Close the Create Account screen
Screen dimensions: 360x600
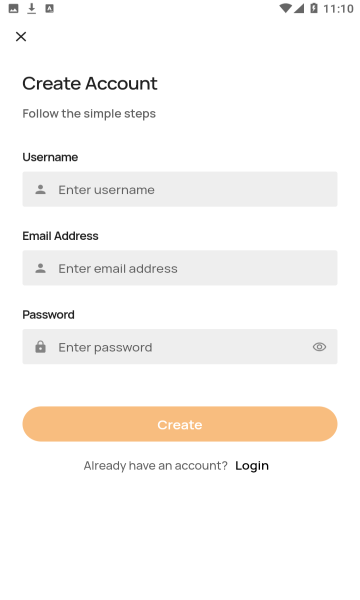(21, 37)
